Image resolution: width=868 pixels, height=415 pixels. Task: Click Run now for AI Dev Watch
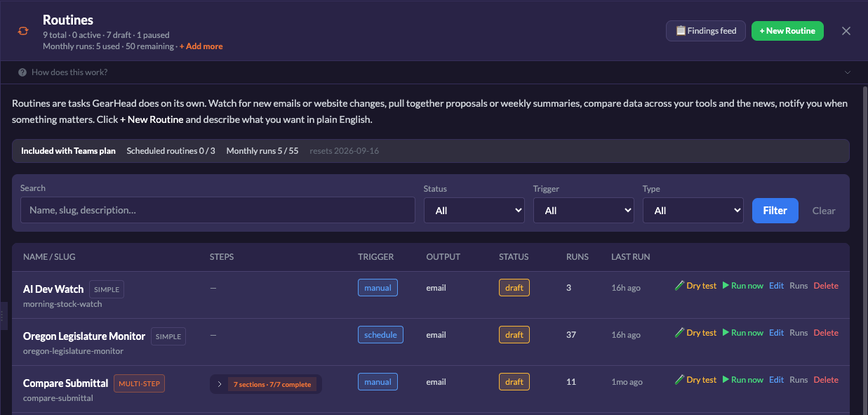click(x=743, y=286)
